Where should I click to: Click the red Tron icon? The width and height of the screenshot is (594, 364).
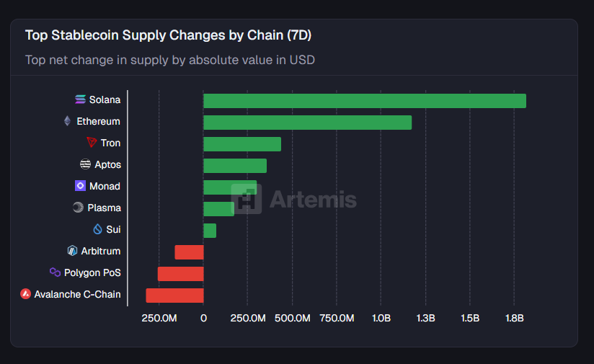[x=92, y=143]
